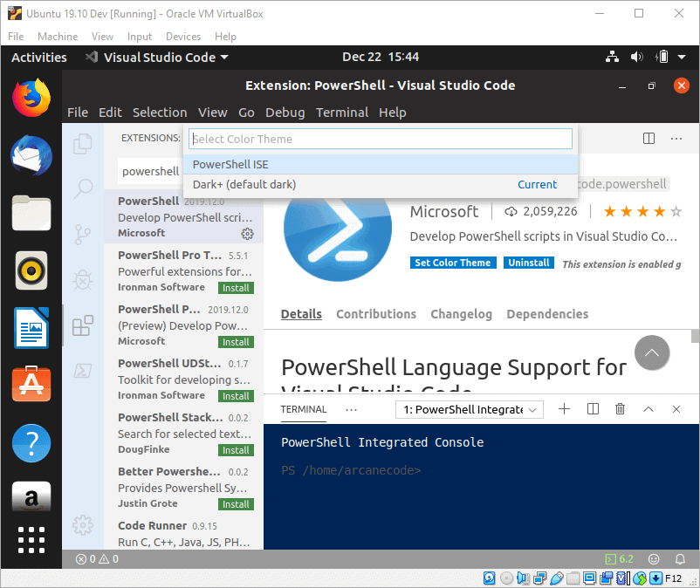
Task: Open the Selection menu
Action: [x=160, y=113]
